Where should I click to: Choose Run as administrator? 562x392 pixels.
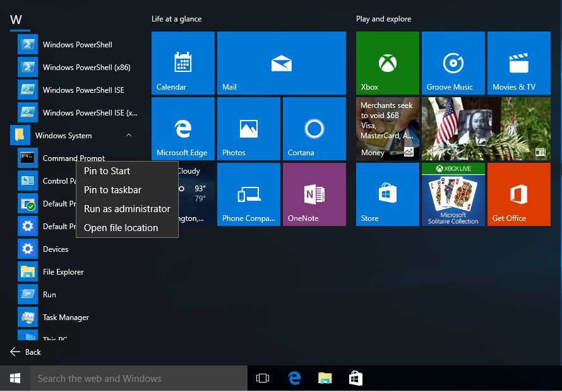tap(127, 209)
